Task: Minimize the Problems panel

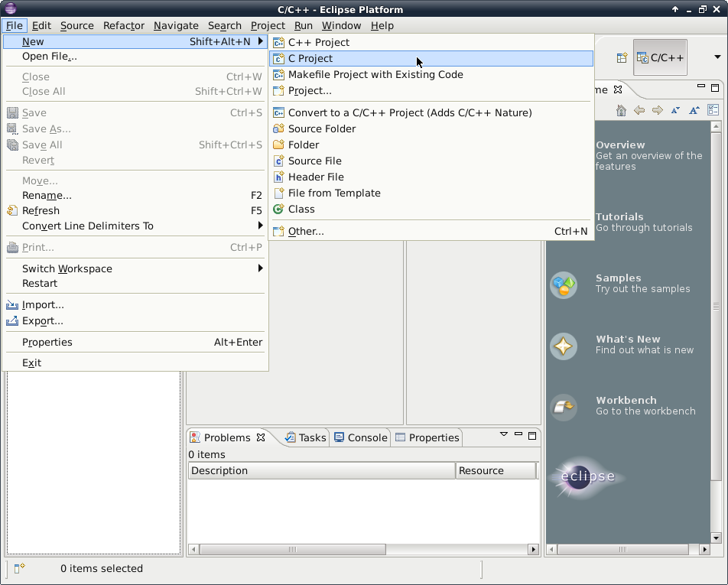Action: click(x=518, y=434)
